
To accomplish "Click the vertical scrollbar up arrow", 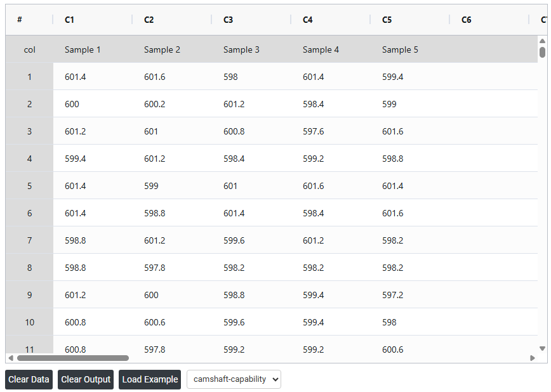I will click(542, 41).
